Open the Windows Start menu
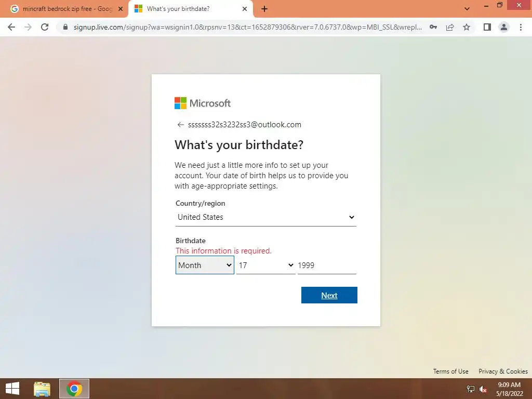 [12, 389]
